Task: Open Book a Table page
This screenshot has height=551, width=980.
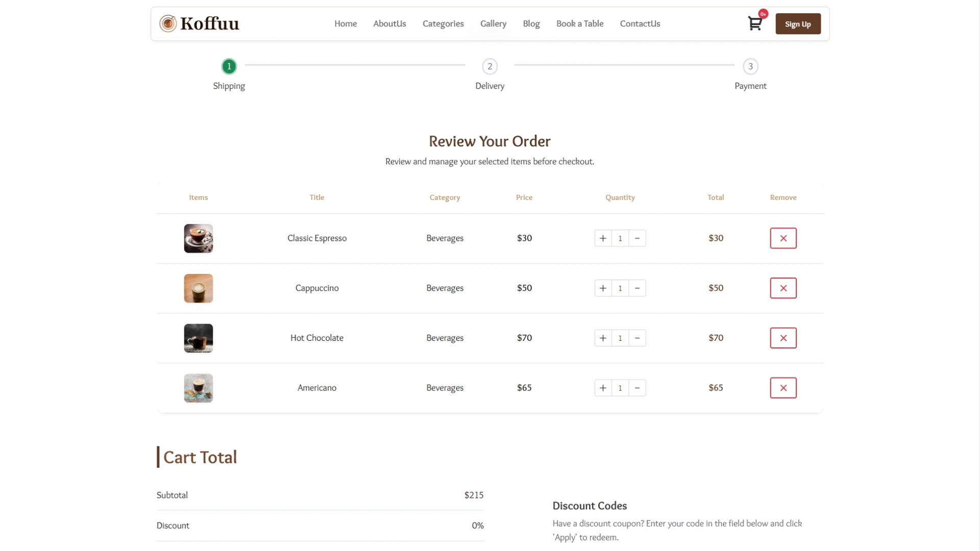Action: (x=580, y=23)
